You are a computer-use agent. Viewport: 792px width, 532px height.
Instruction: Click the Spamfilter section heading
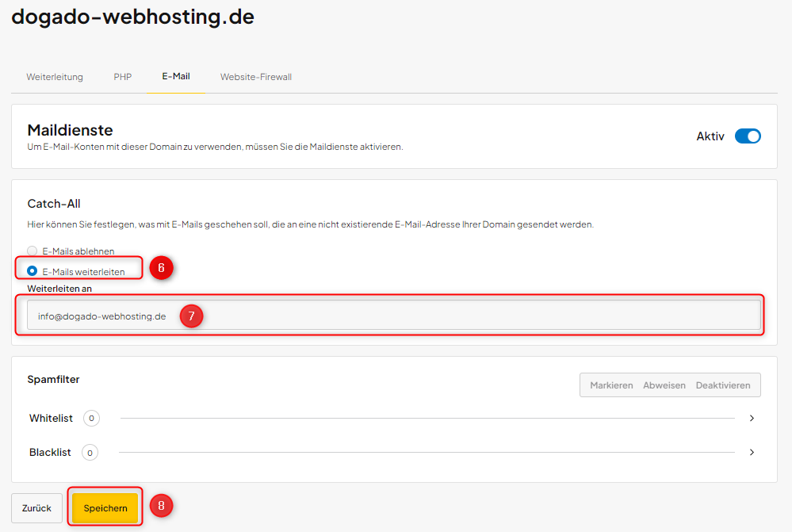[54, 380]
